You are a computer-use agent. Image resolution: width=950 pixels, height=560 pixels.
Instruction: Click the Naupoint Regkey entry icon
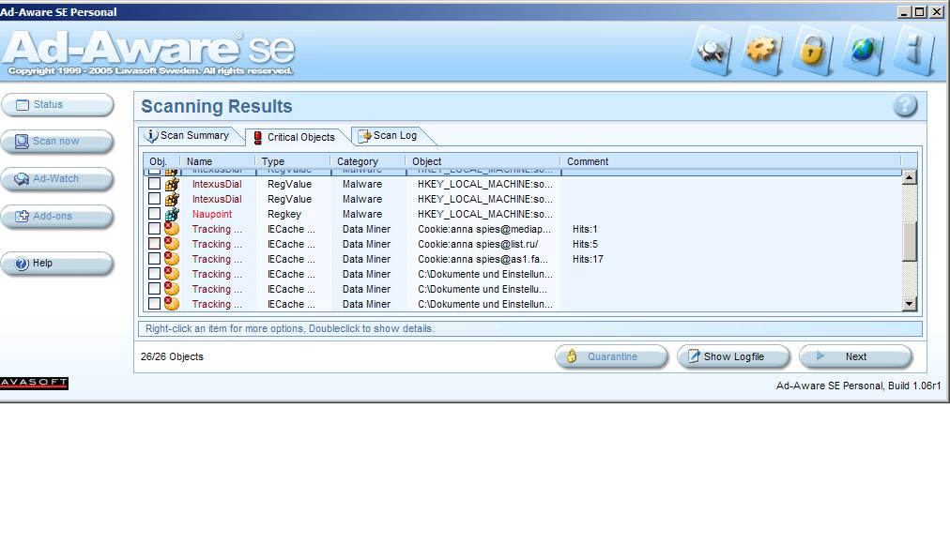[172, 214]
